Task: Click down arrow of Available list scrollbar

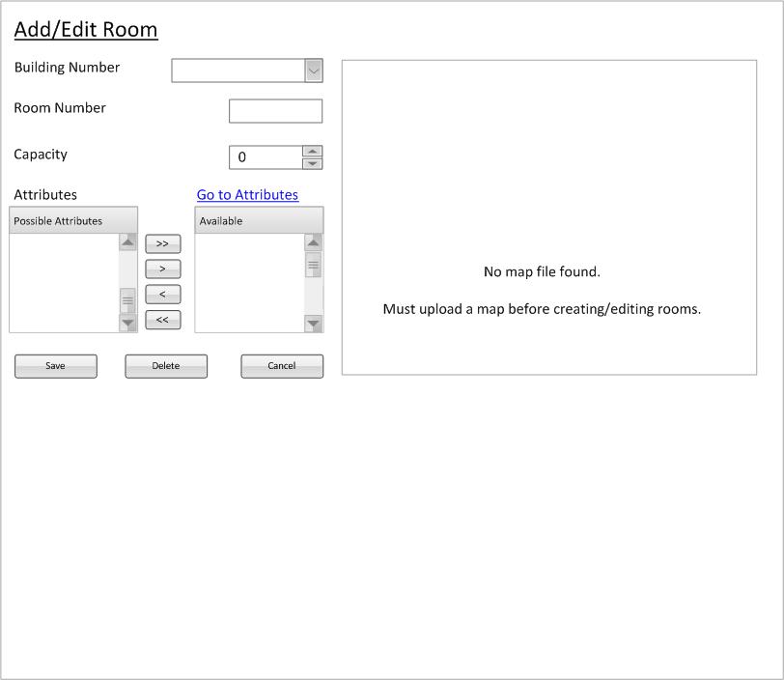Action: [314, 324]
